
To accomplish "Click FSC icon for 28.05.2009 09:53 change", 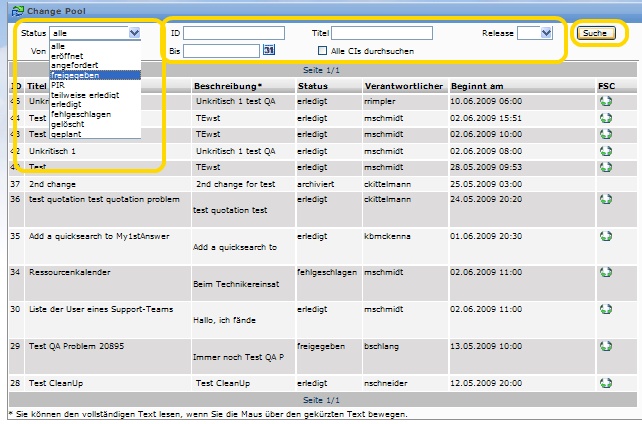I will click(606, 167).
